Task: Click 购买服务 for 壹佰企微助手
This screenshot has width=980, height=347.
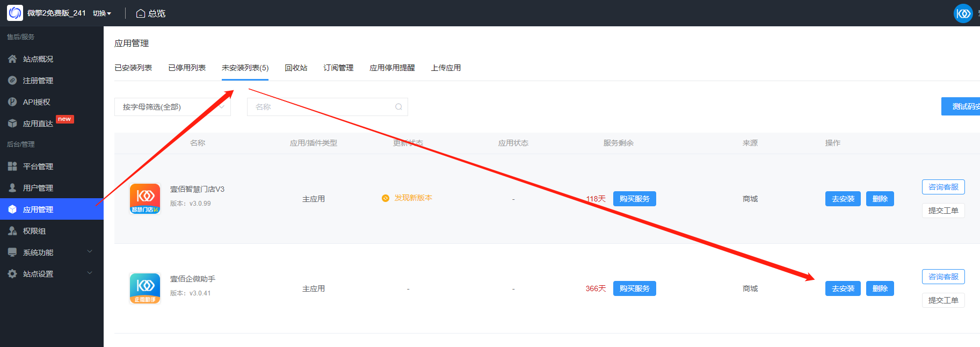Action: coord(634,288)
